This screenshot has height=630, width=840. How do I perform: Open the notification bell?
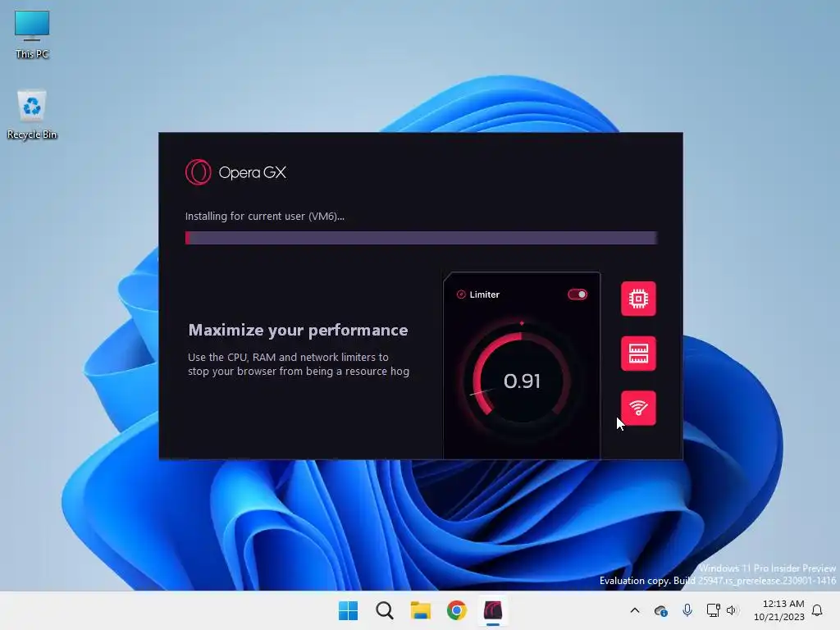tap(817, 610)
